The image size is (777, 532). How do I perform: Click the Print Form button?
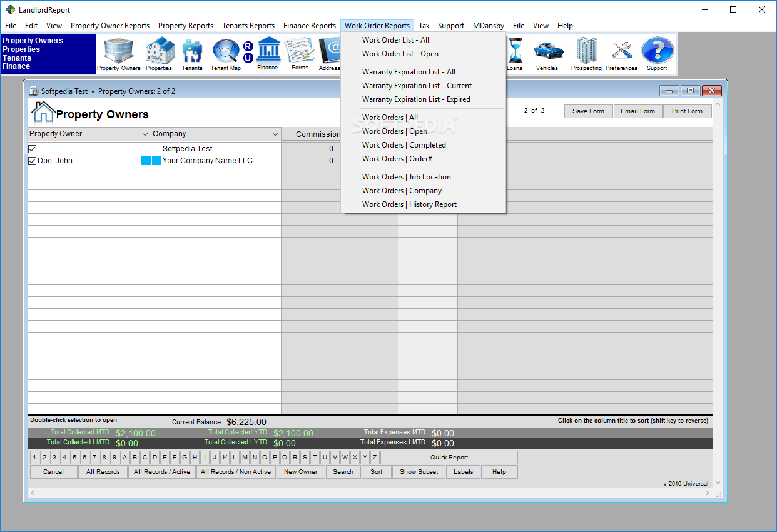pos(687,111)
